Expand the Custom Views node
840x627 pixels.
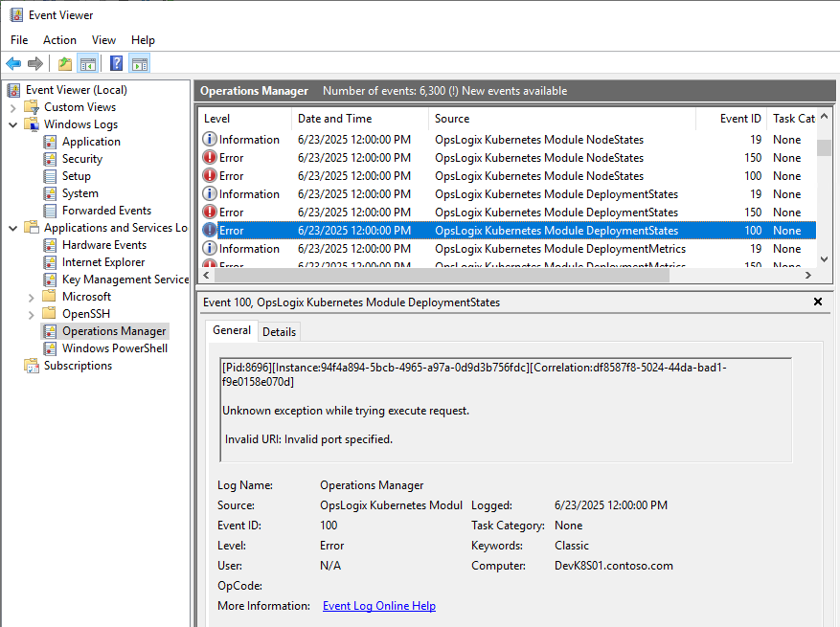pos(13,107)
